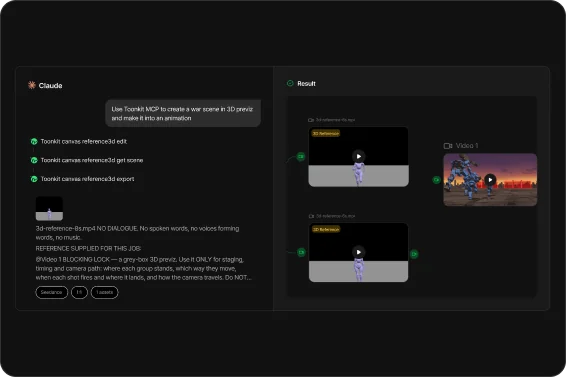This screenshot has width=566, height=377.
Task: Click the Claude starburst logo icon
Action: [x=32, y=85]
